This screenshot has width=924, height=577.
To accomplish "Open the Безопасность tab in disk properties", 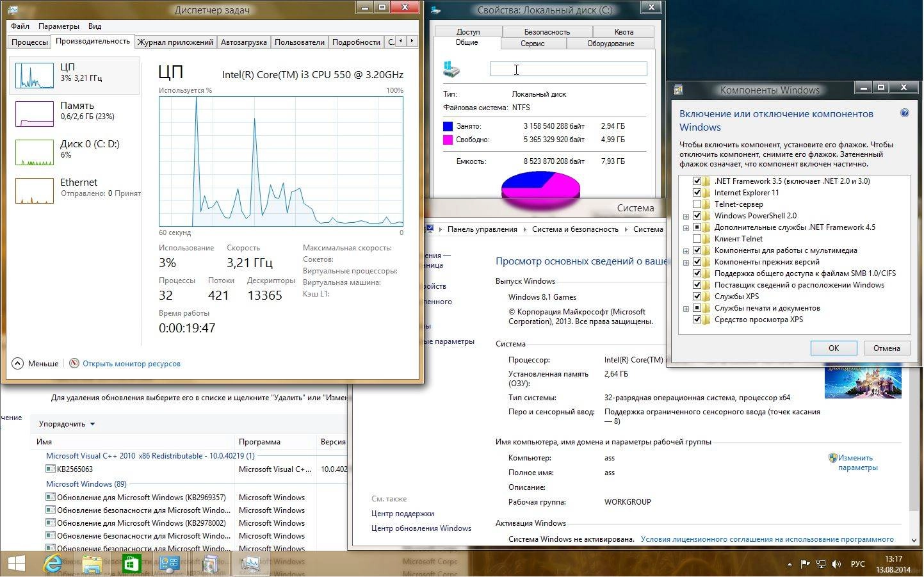I will click(x=547, y=31).
